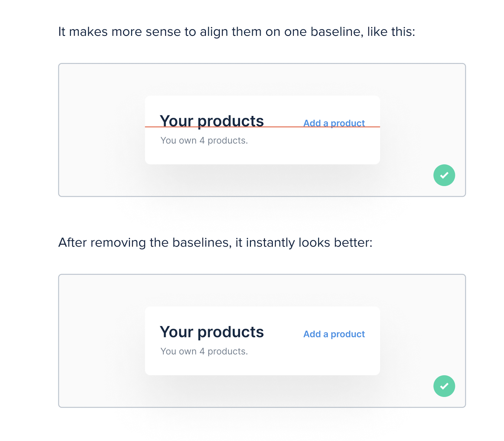Select 'Your products' heading underlined by red baseline
The width and height of the screenshot is (504, 441).
(212, 122)
